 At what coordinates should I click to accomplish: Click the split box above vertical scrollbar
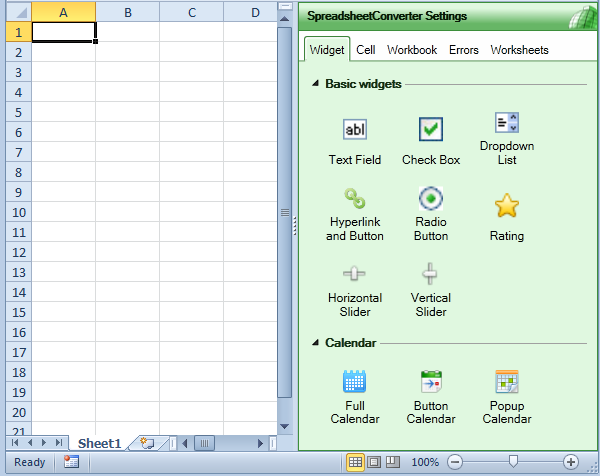coord(285,7)
